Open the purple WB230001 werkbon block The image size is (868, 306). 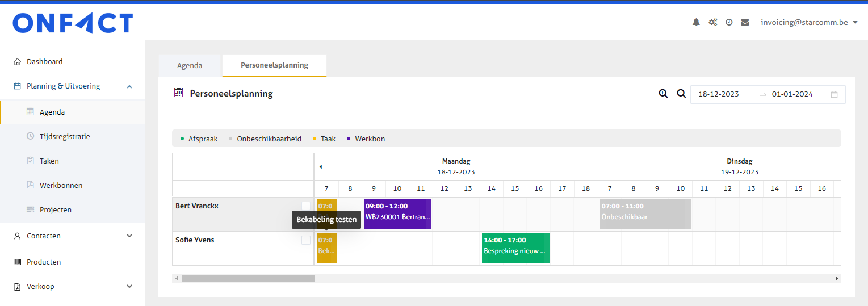click(x=397, y=214)
